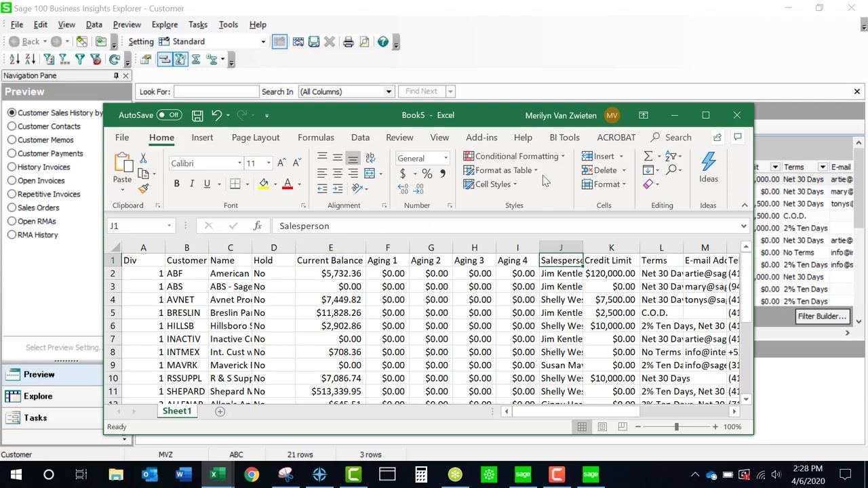Expand the General number format dropdown
Image resolution: width=868 pixels, height=488 pixels.
(x=446, y=159)
